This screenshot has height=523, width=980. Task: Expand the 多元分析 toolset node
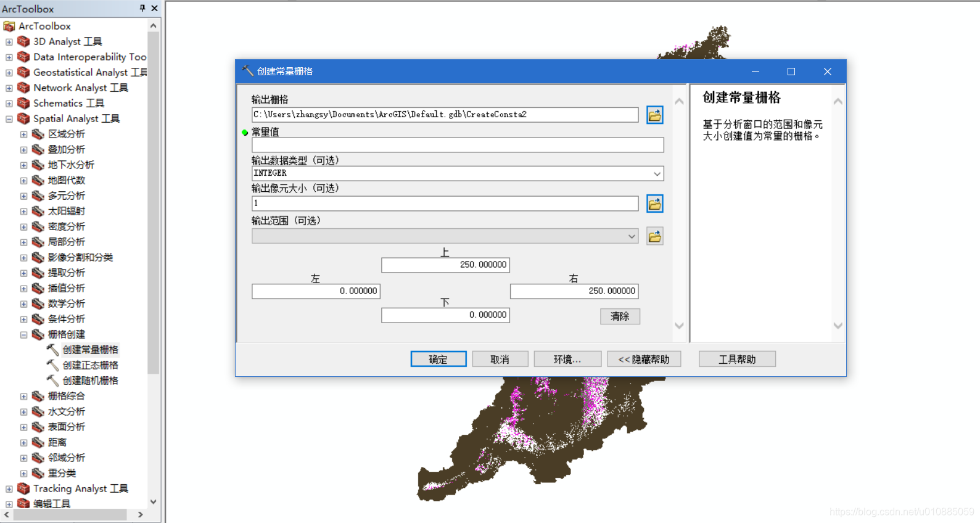[23, 196]
